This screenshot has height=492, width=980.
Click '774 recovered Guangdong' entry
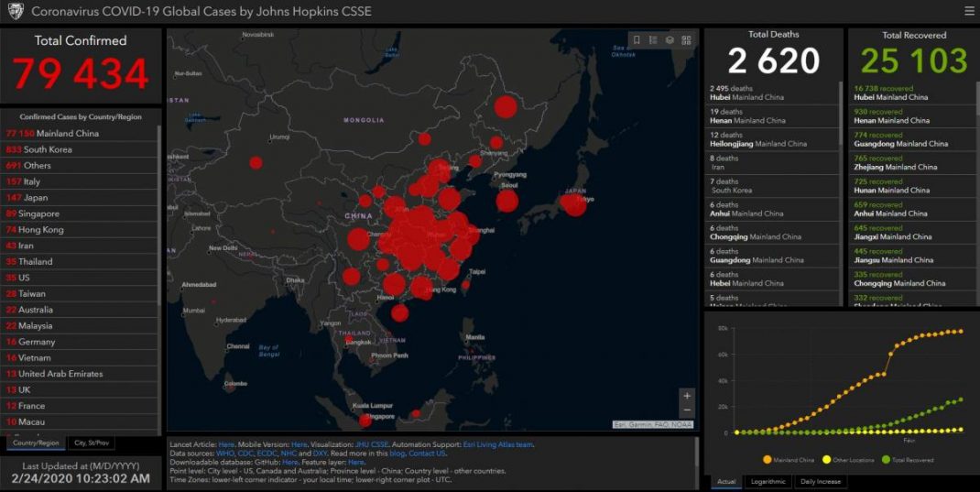click(x=911, y=139)
